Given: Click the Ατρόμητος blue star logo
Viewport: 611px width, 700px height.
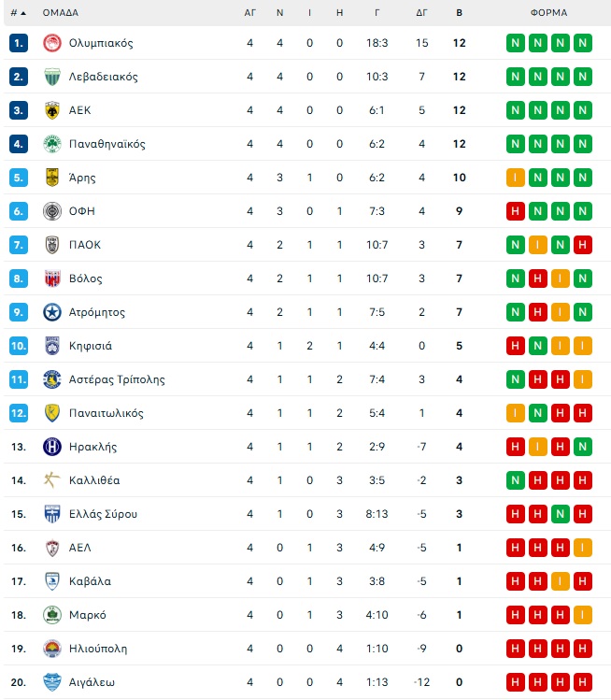Looking at the screenshot, I should coord(52,312).
